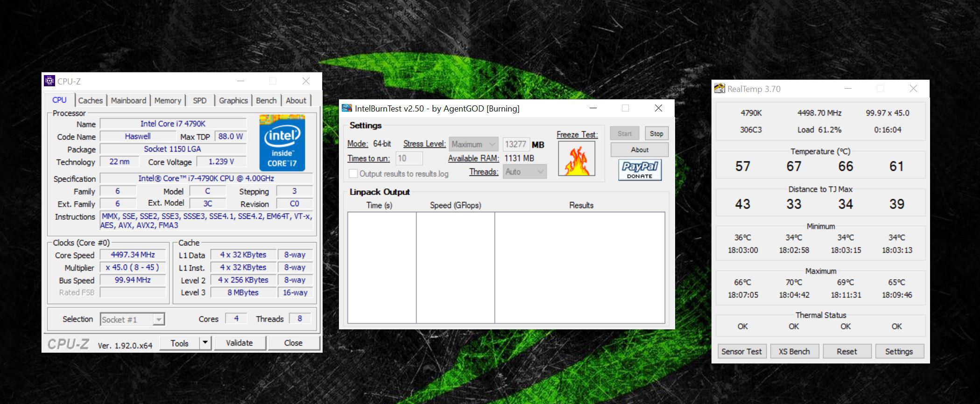Click the Linpack Time (s) column area
This screenshot has width=980, height=404.
click(x=382, y=268)
